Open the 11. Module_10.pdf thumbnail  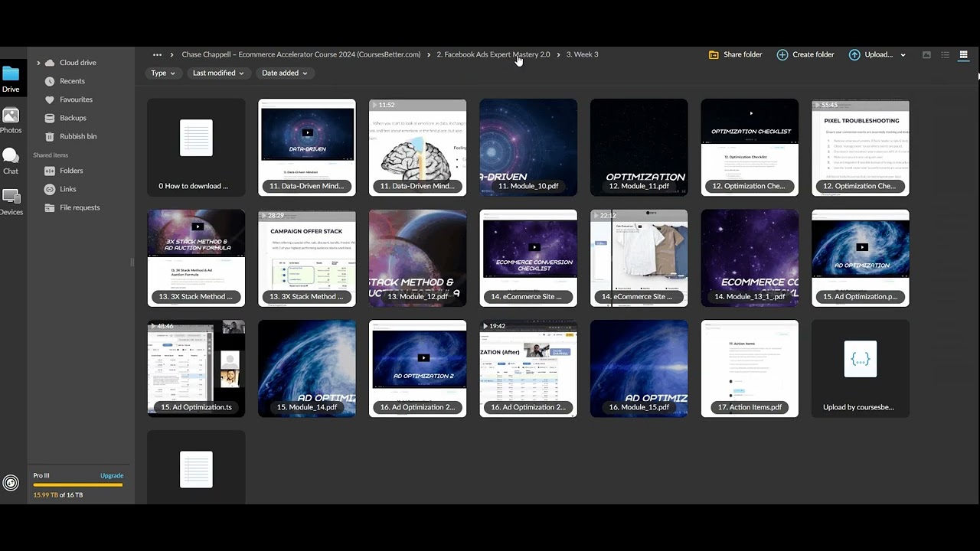click(x=528, y=148)
